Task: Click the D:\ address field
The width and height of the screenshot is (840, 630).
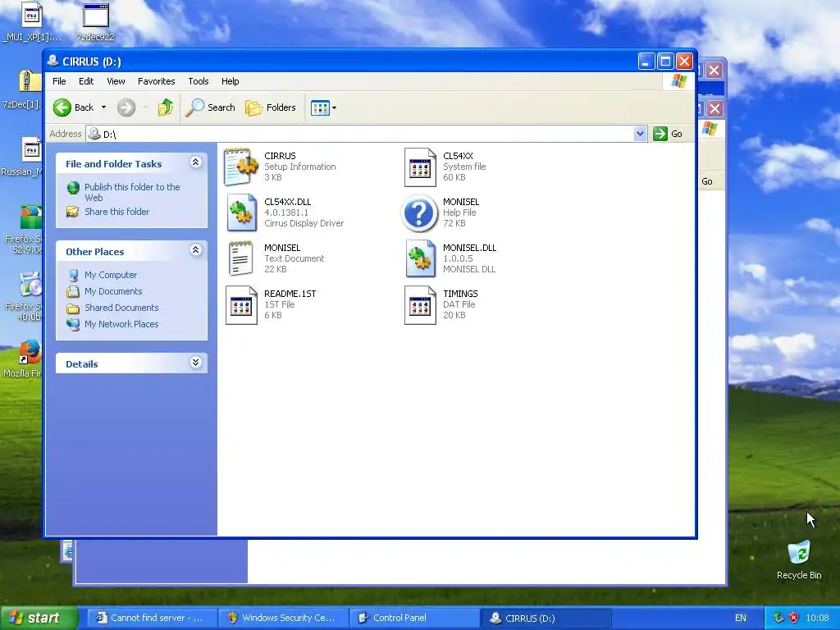Action: pos(360,134)
